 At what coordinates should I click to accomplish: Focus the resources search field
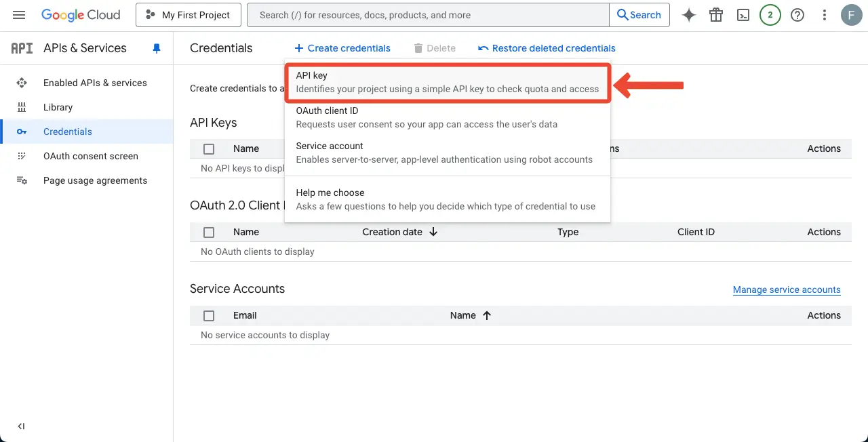point(427,15)
